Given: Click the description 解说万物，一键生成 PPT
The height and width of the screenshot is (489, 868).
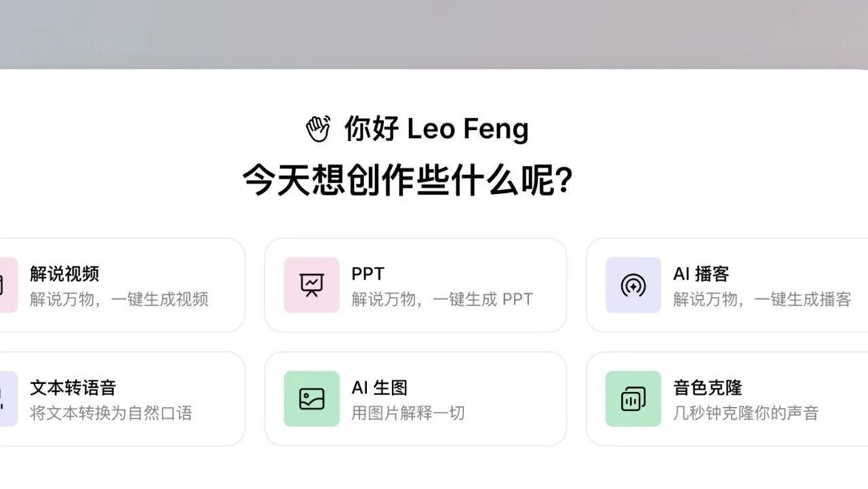Looking at the screenshot, I should pyautogui.click(x=441, y=299).
